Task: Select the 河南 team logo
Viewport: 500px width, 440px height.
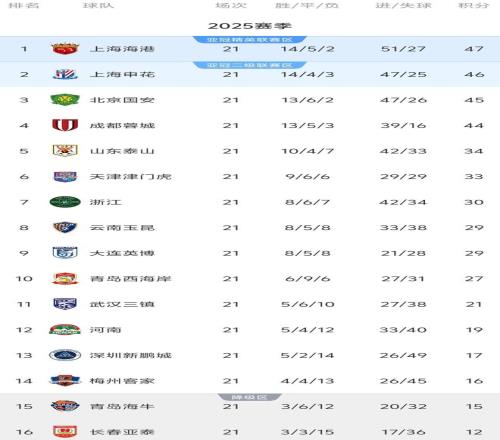Action: 65,329
